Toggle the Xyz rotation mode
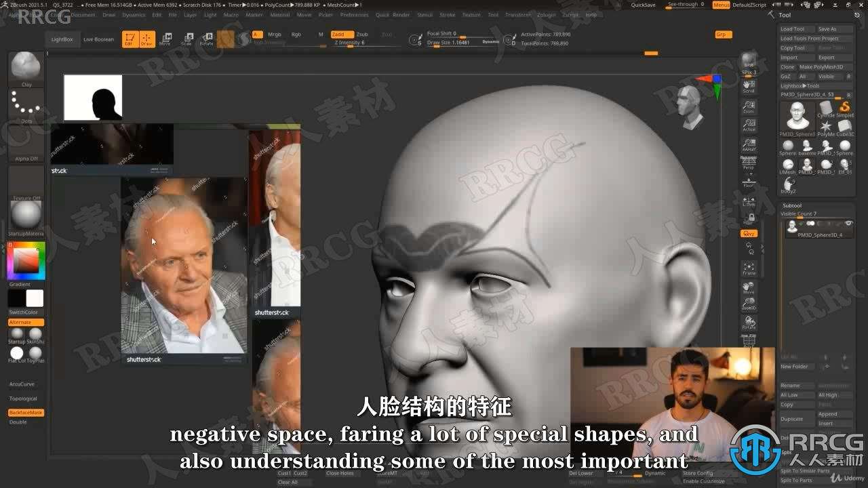 749,233
